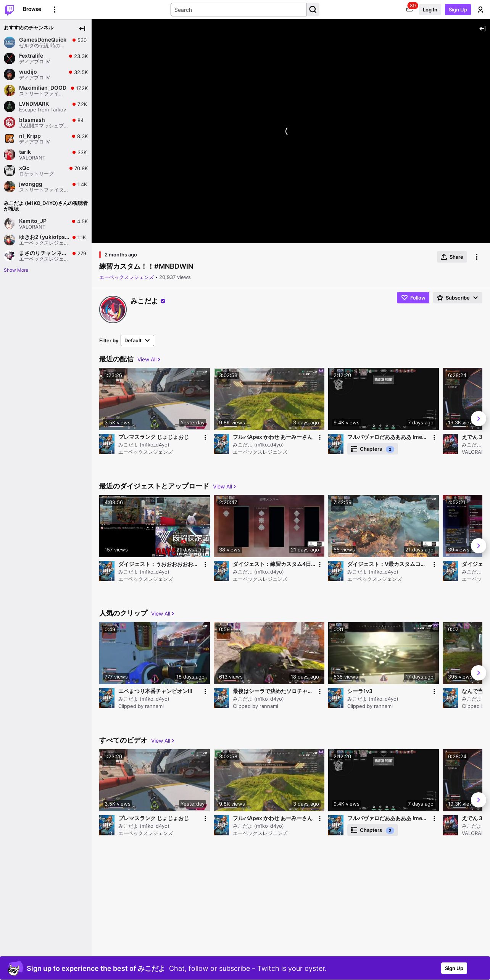The image size is (490, 980).
Task: Open options for ダイジェスト：練習カスタム4日 video
Action: pos(320,564)
